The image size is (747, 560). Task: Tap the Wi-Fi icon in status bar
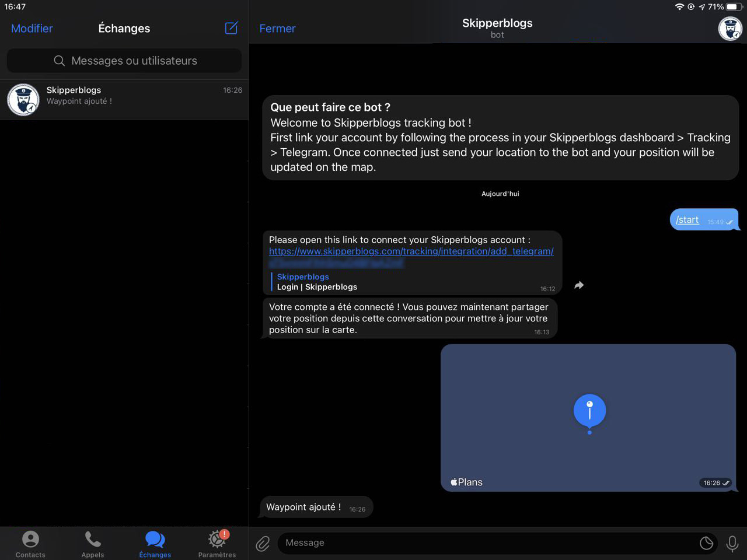click(679, 6)
